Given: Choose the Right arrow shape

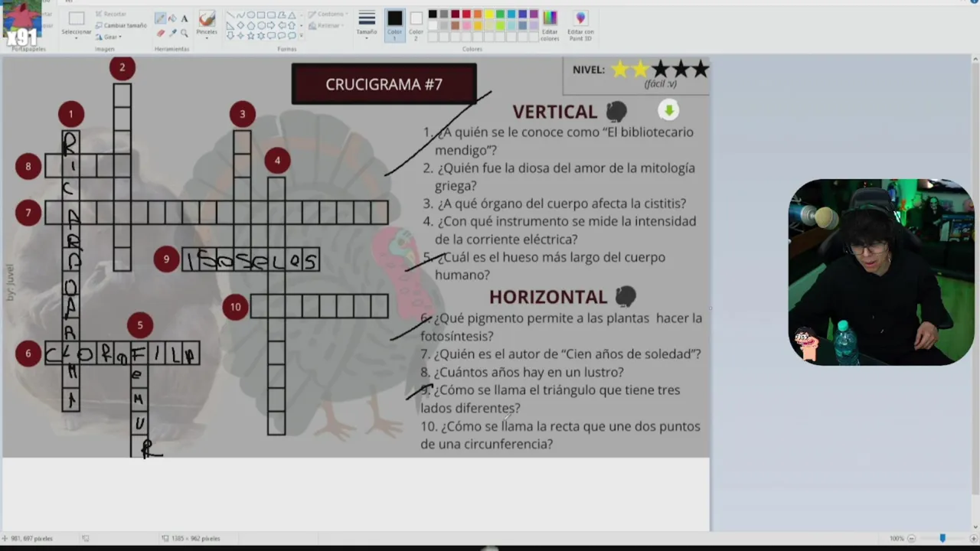Looking at the screenshot, I should click(271, 25).
